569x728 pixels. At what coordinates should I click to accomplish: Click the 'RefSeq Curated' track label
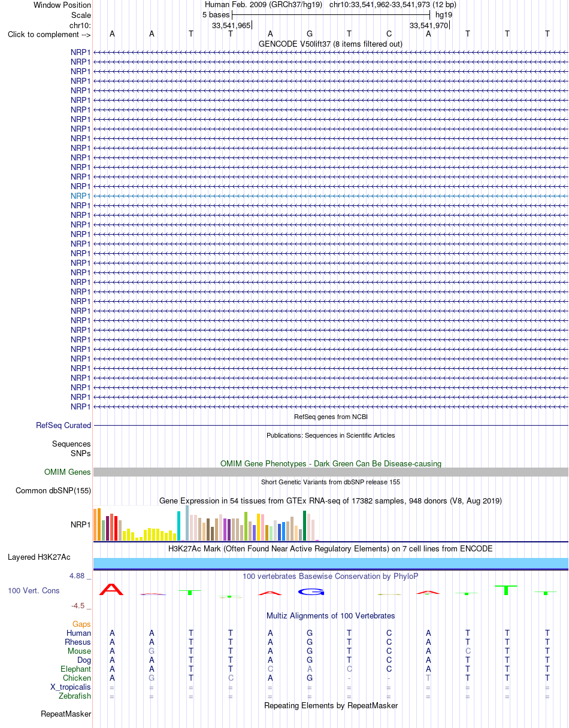[x=63, y=426]
